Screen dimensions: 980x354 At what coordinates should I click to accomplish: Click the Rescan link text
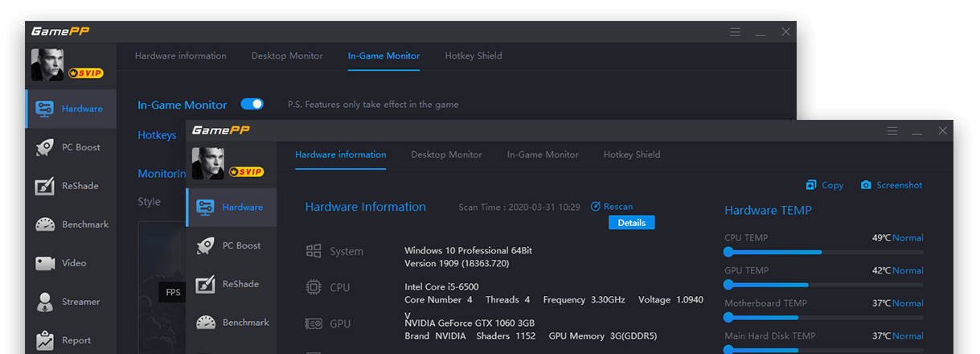[618, 207]
